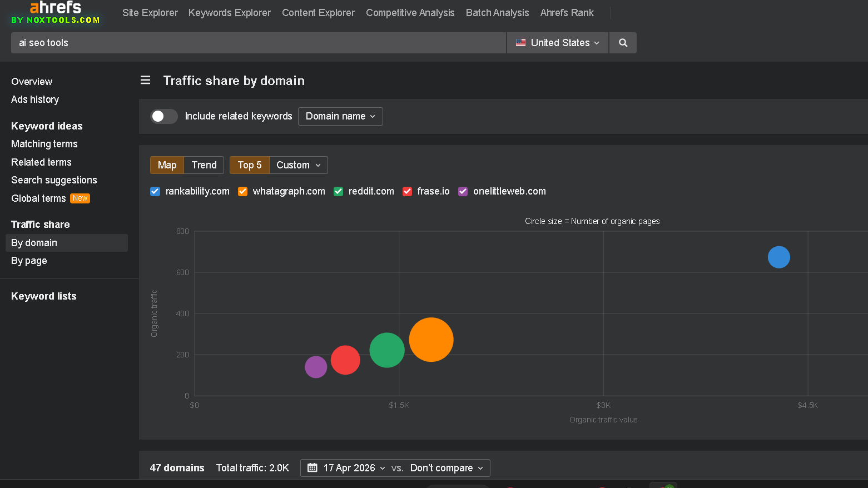This screenshot has width=868, height=488.
Task: Click the '47 domains' count text
Action: (x=177, y=468)
